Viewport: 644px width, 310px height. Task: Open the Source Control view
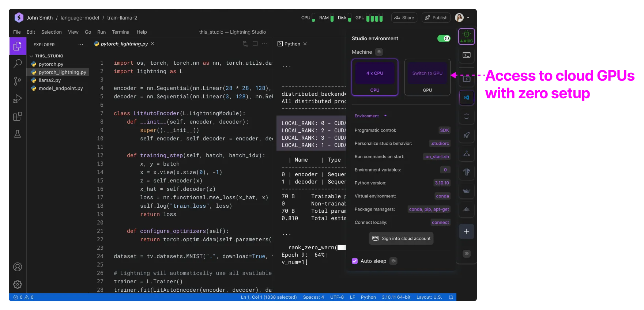point(18,81)
